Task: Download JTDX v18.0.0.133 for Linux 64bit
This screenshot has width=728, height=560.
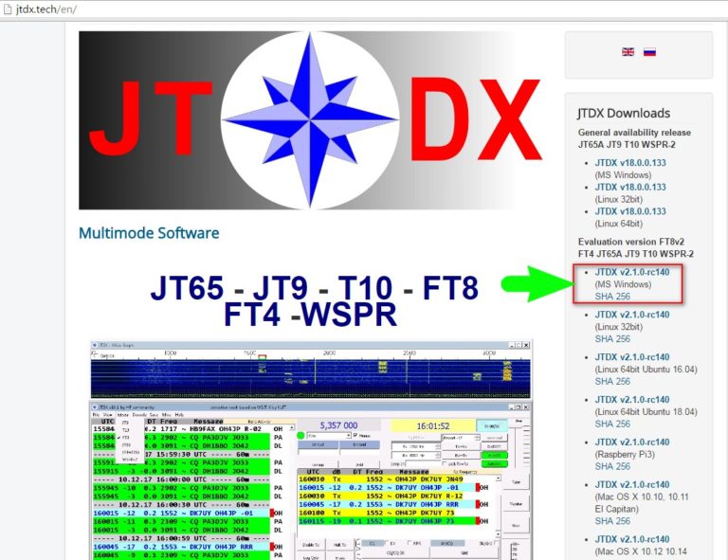Action: coord(630,211)
